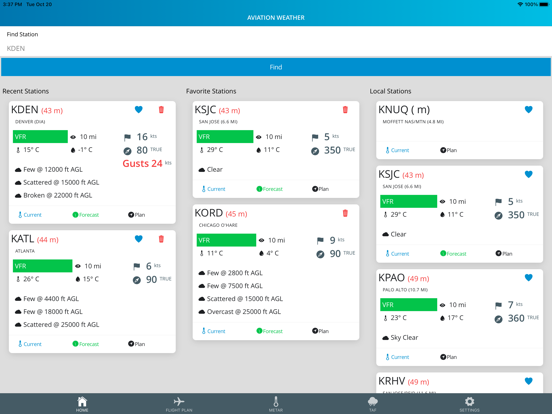Click the KATL wind compass icon
Screen dimensions: 552x414
[x=137, y=280]
